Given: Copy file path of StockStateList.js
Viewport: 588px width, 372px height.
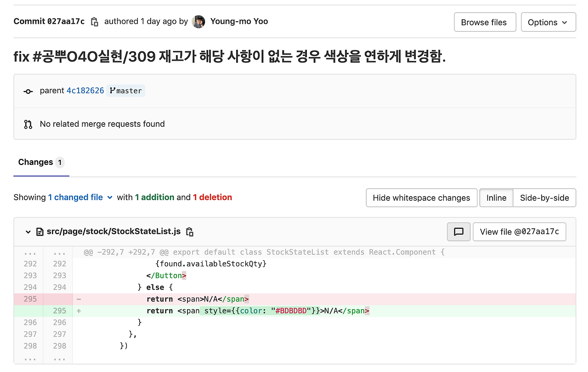Looking at the screenshot, I should (189, 232).
